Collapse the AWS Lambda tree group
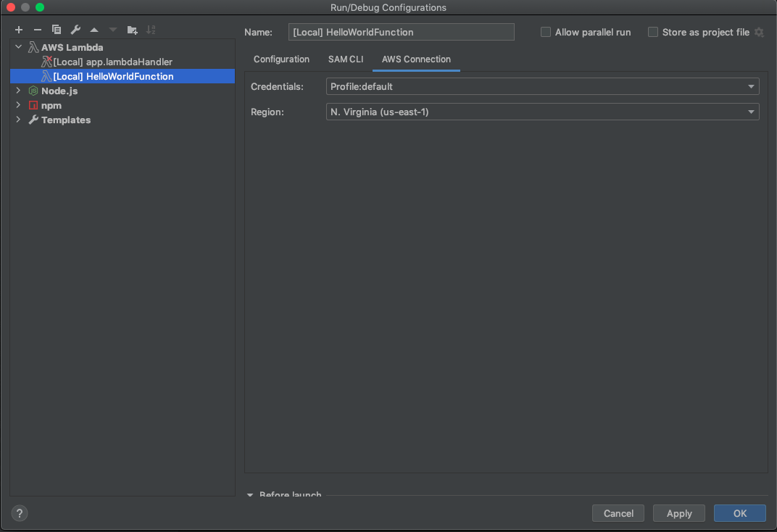 (x=18, y=47)
